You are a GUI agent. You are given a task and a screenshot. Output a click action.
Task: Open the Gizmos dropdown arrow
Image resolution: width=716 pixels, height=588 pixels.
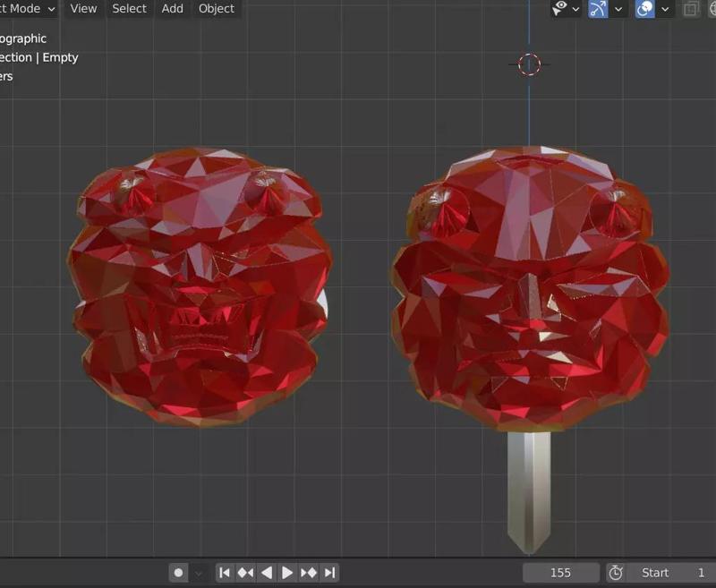[619, 11]
